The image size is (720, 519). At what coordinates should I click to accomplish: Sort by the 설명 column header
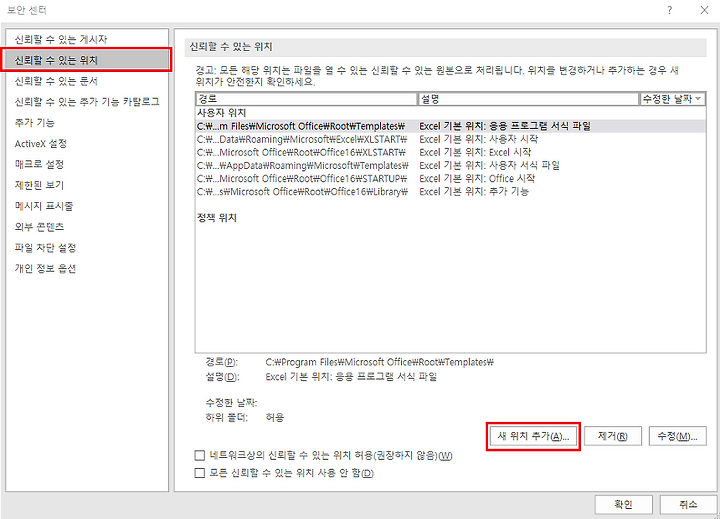pos(529,99)
